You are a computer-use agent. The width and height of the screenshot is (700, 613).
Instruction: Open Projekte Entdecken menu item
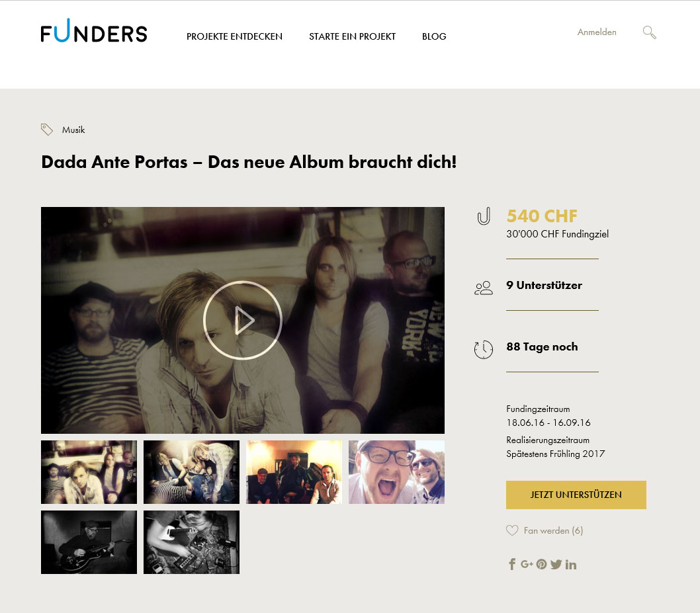click(x=234, y=36)
